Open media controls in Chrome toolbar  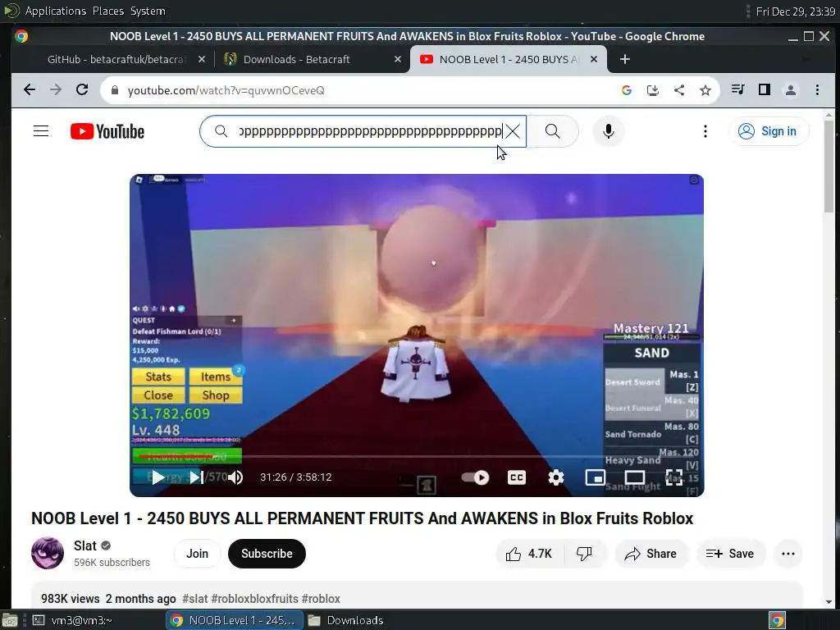pos(737,90)
